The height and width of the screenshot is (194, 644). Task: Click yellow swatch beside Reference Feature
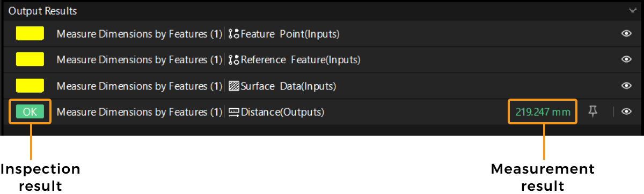[30, 59]
